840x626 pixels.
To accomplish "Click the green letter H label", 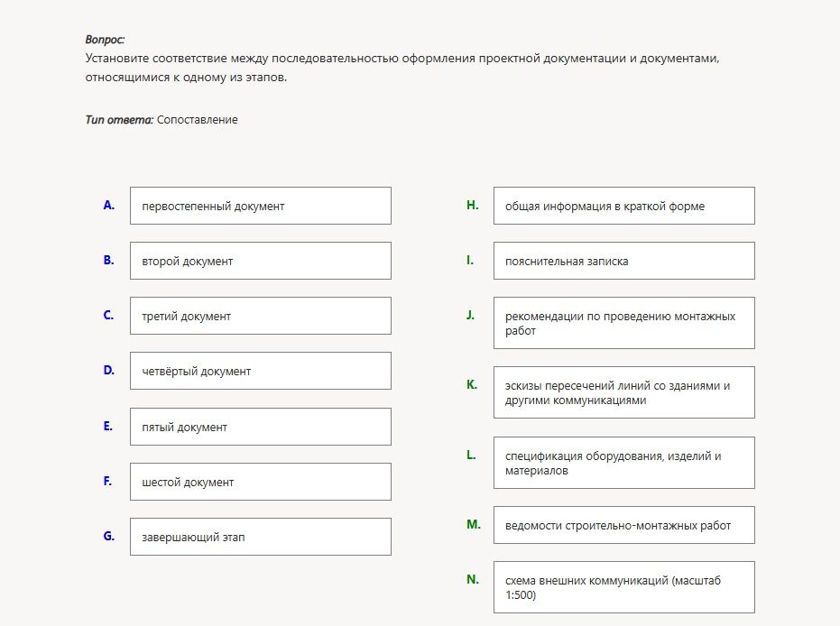I will click(x=473, y=205).
